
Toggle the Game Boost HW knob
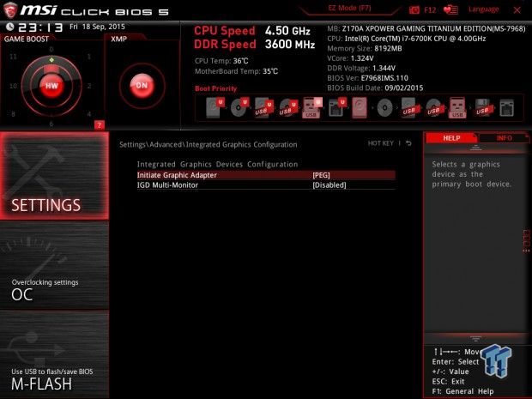[x=51, y=86]
